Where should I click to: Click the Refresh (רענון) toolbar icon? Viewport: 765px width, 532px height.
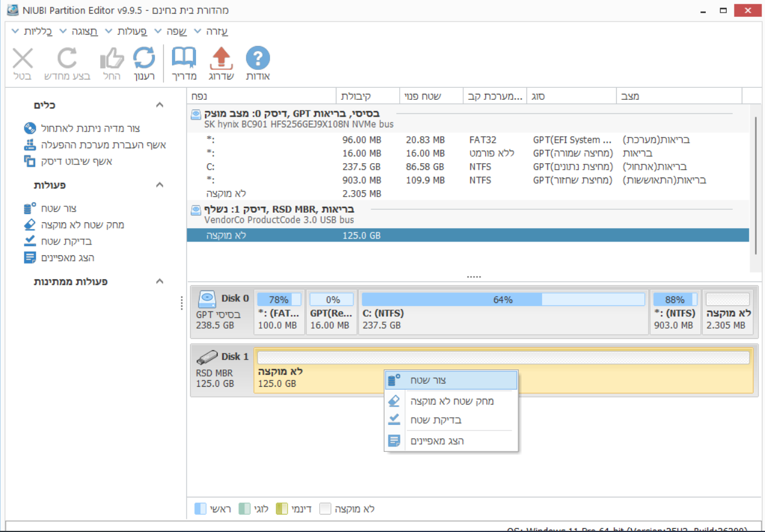point(144,59)
